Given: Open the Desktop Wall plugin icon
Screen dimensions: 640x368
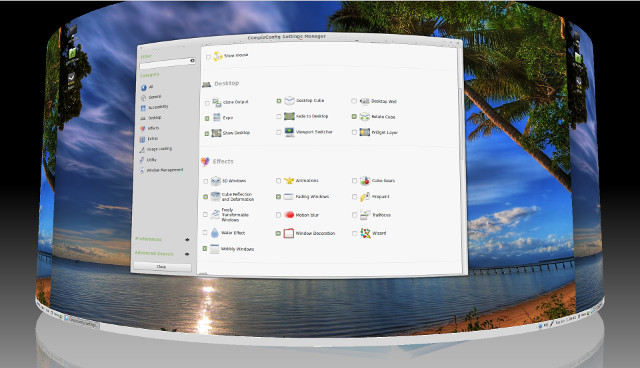Looking at the screenshot, I should tap(364, 101).
